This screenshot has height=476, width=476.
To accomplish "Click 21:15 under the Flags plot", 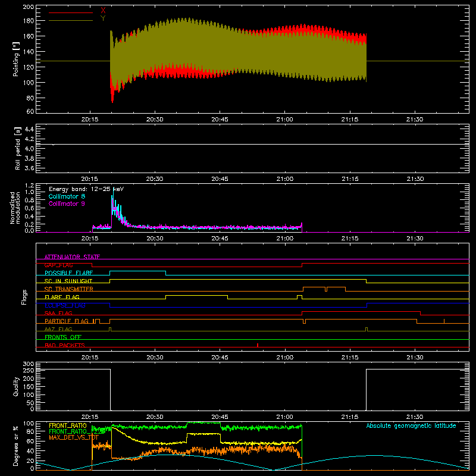I will tap(350, 358).
